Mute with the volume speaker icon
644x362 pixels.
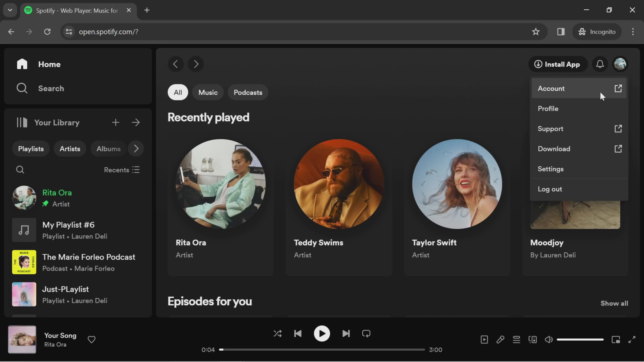coord(549,340)
